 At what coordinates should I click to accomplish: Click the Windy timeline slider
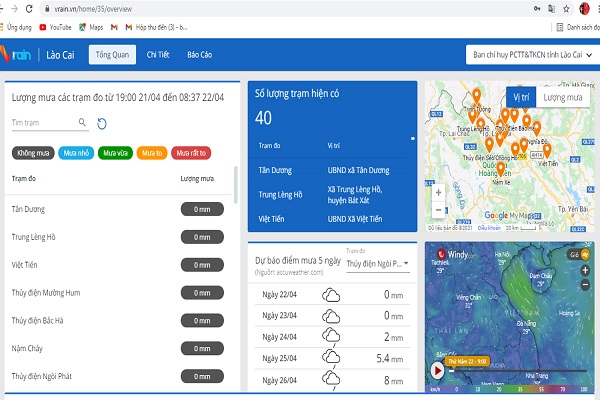point(510,369)
